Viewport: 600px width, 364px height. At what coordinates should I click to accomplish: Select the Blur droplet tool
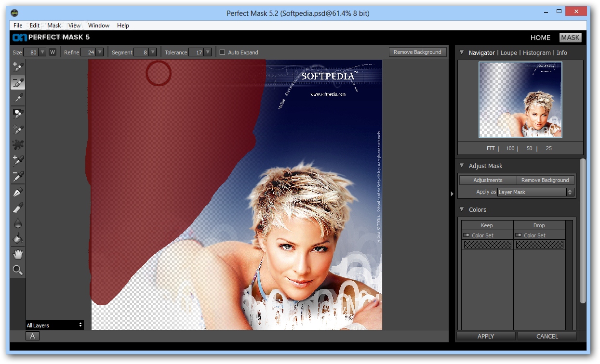click(x=18, y=223)
